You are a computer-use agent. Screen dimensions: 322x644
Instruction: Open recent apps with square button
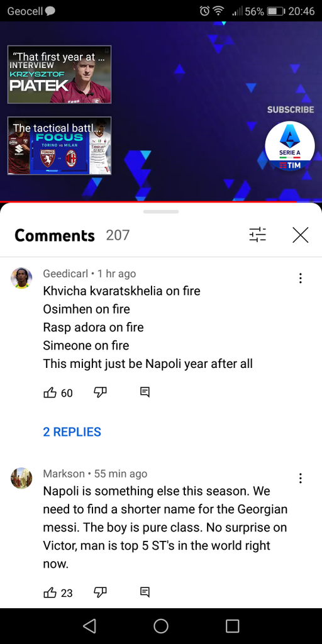[233, 626]
